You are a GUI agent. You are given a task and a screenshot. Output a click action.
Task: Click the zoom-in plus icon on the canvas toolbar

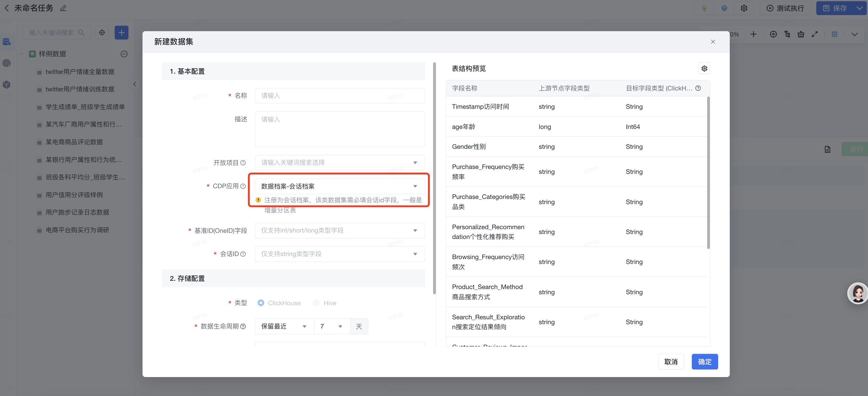click(753, 34)
